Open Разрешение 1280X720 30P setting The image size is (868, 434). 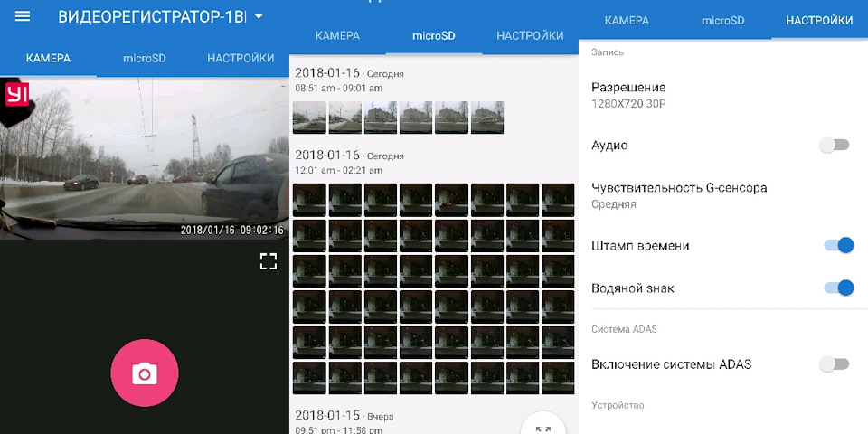click(723, 95)
